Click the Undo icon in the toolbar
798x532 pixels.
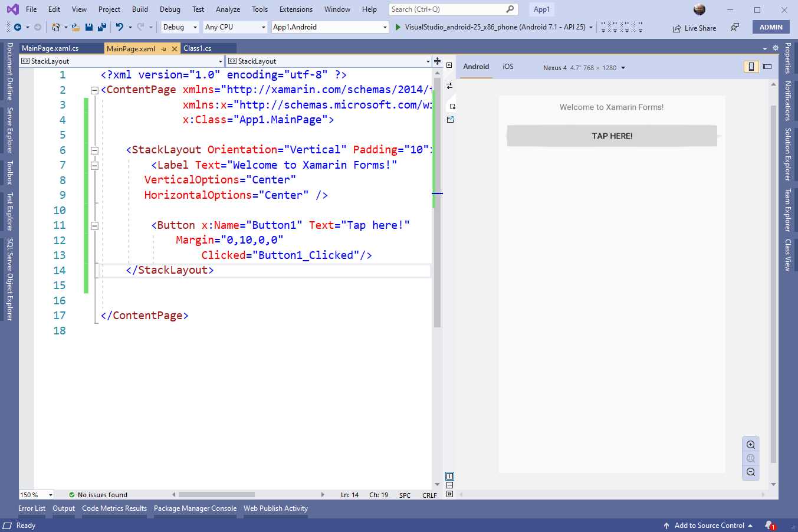click(121, 27)
